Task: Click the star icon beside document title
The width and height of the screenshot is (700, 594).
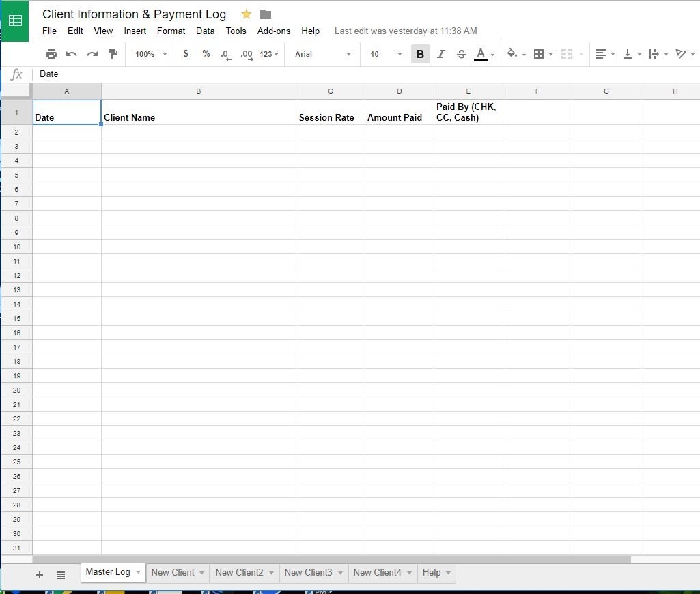Action: [x=246, y=14]
